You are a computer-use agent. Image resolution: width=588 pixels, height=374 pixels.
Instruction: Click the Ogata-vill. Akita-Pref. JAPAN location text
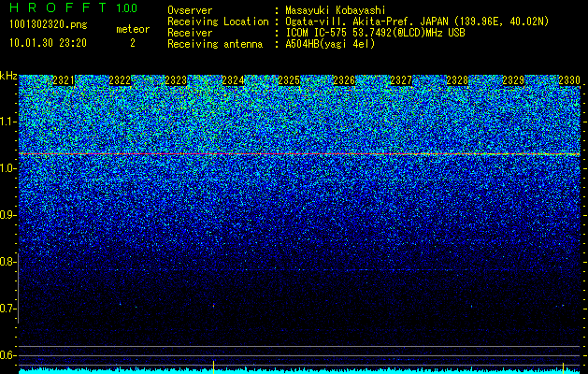pyautogui.click(x=417, y=22)
